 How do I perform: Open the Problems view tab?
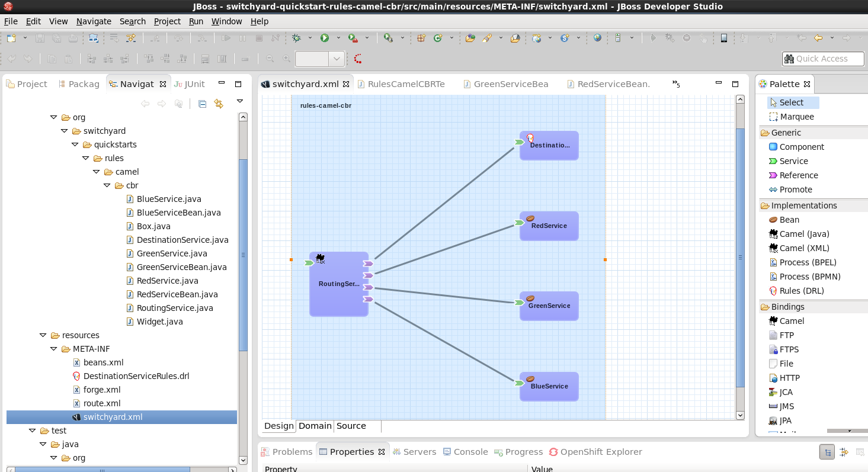coord(287,452)
